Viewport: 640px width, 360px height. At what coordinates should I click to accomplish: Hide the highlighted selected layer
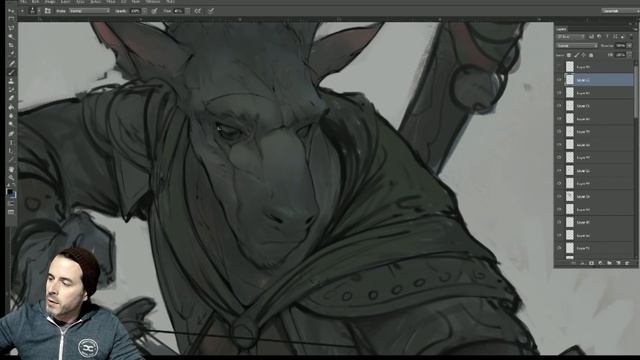coord(559,80)
